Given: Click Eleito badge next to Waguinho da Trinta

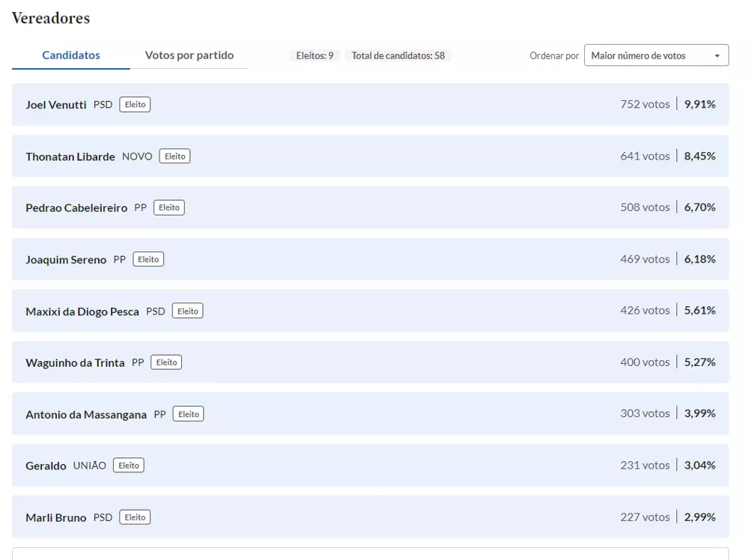Looking at the screenshot, I should (x=166, y=362).
